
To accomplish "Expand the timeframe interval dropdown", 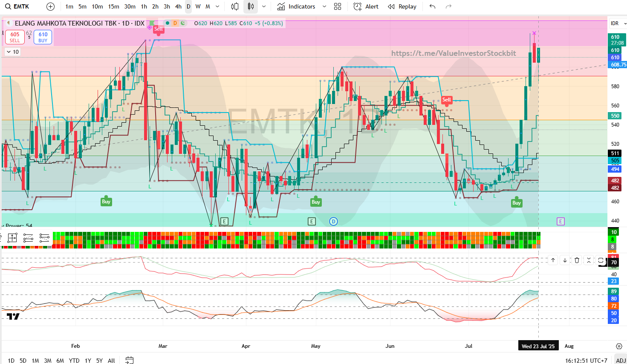I will point(217,6).
